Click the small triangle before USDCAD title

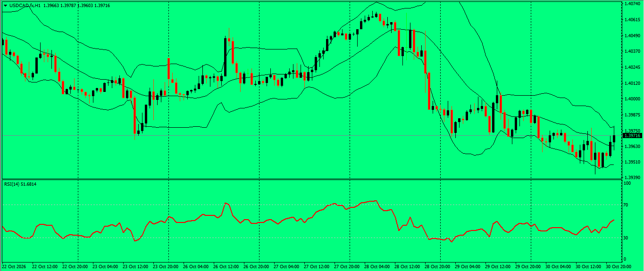coord(5,5)
